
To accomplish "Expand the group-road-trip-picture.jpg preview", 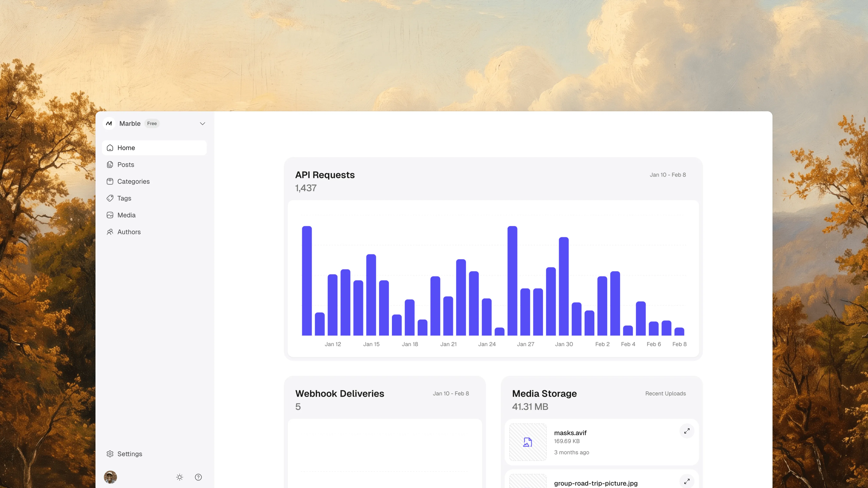I will [687, 481].
